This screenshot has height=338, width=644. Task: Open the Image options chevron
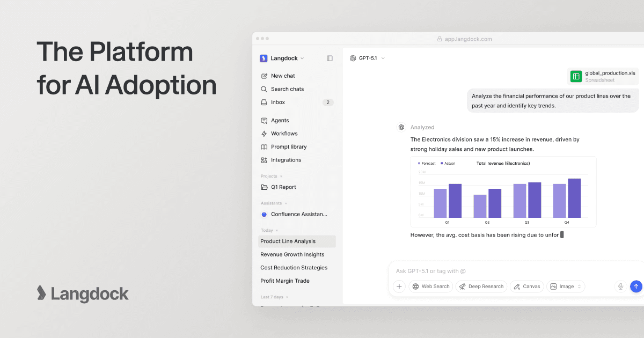pos(579,286)
